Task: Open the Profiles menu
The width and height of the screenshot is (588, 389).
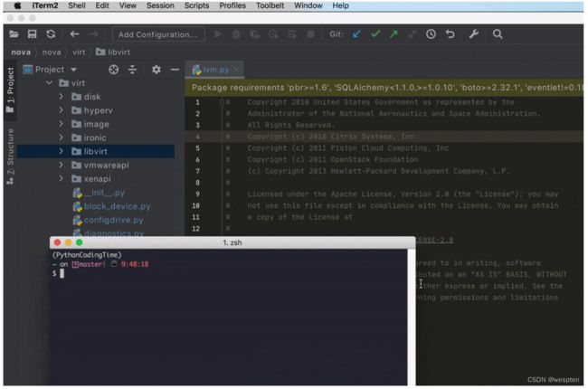Action: (232, 5)
